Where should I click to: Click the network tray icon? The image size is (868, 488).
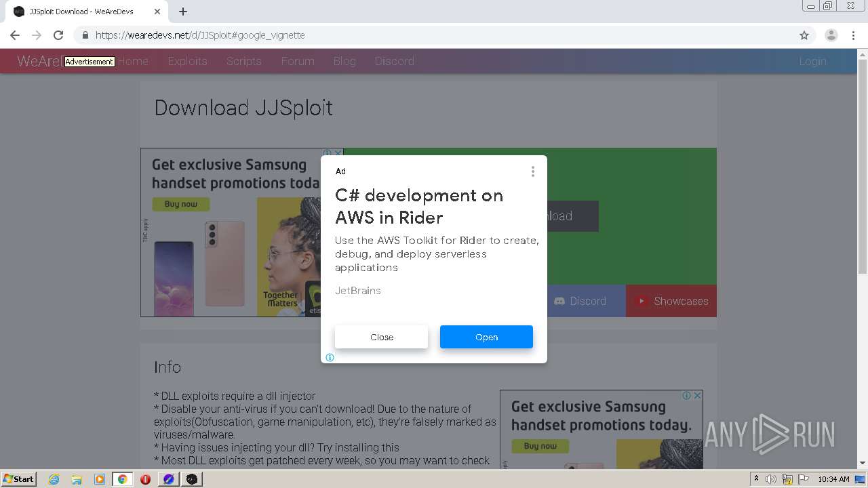coord(787,479)
